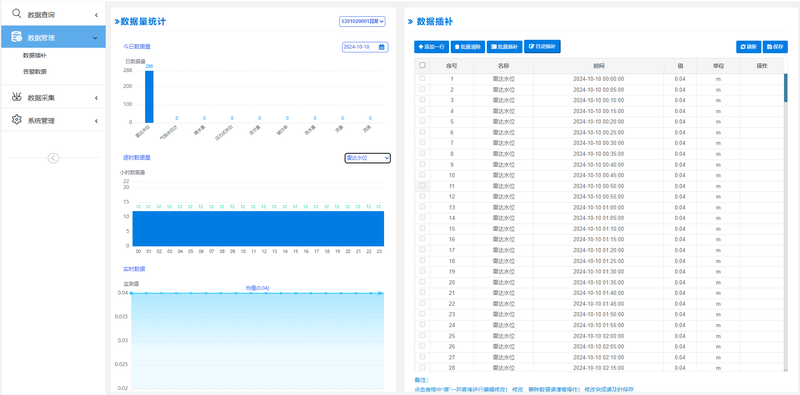Click the time cell 2024-10-10 01:40:00

point(598,293)
